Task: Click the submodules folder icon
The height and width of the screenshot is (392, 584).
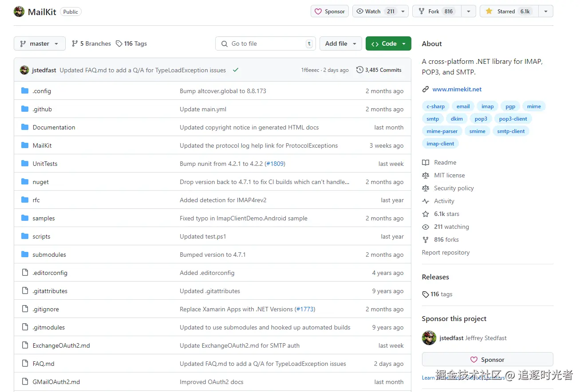Action: (25, 255)
